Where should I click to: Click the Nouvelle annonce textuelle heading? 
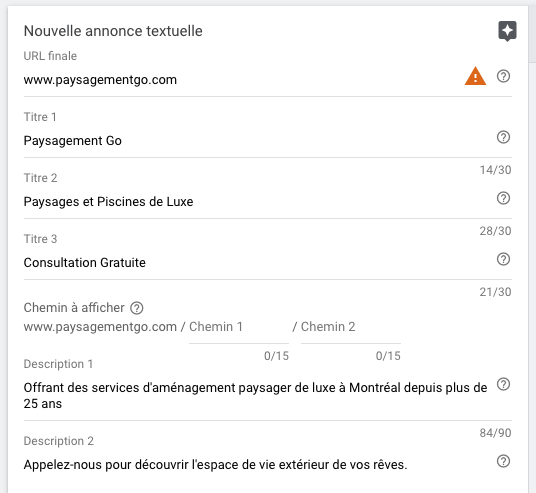coord(113,31)
